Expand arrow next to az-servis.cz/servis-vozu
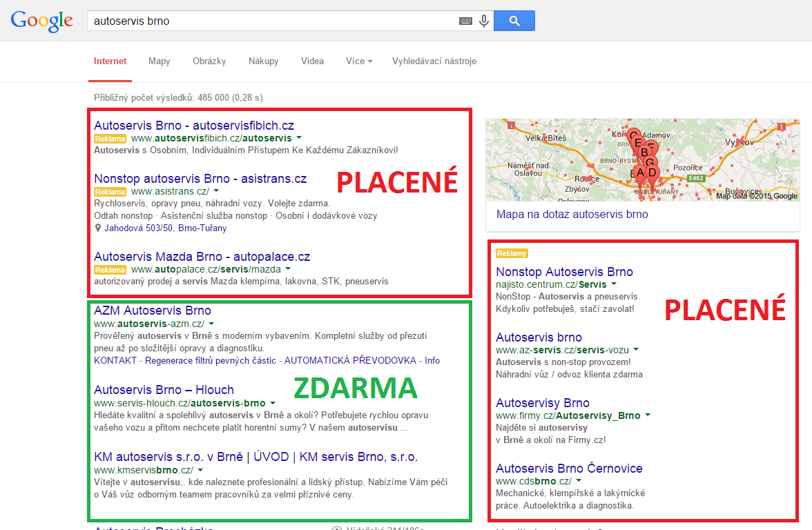The width and height of the screenshot is (812, 530). [x=637, y=350]
